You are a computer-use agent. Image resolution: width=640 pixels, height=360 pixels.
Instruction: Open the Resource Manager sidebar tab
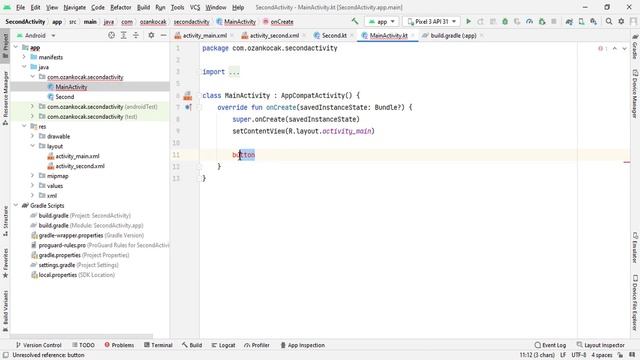[5, 98]
